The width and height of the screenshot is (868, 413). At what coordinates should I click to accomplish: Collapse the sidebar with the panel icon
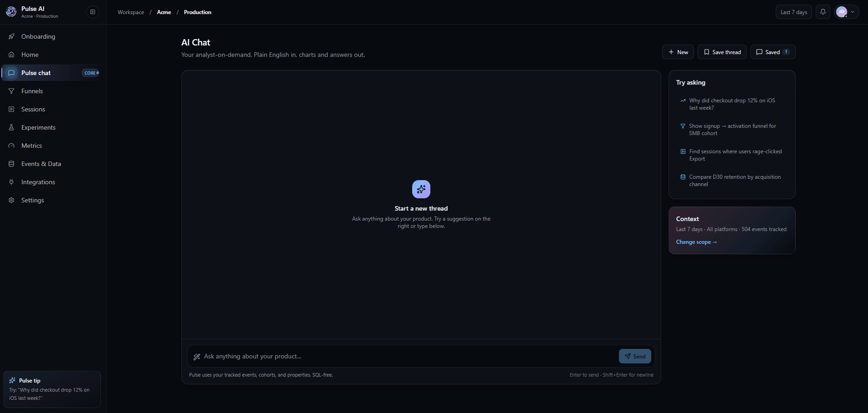[x=93, y=12]
